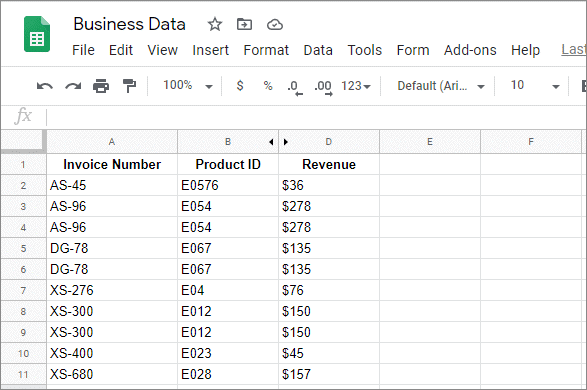Image resolution: width=587 pixels, height=390 pixels.
Task: Select the Invoice Number header cell
Action: click(112, 164)
